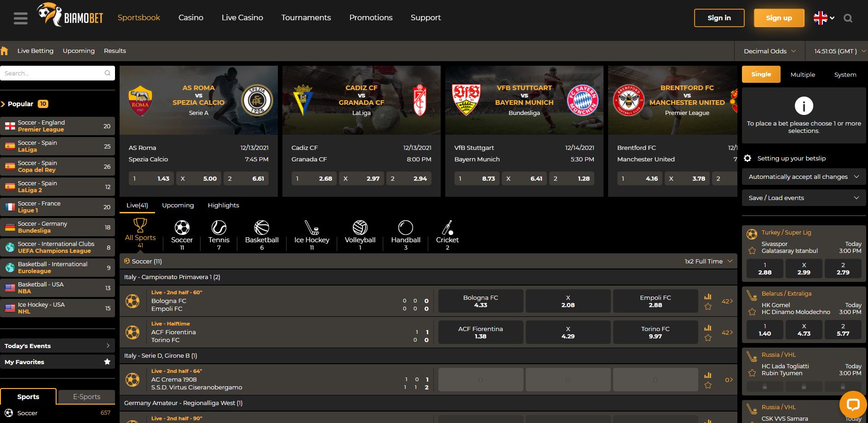868x423 pixels.
Task: Favorite HK Gomel vs Dinamo Molodechno star
Action: tap(752, 312)
